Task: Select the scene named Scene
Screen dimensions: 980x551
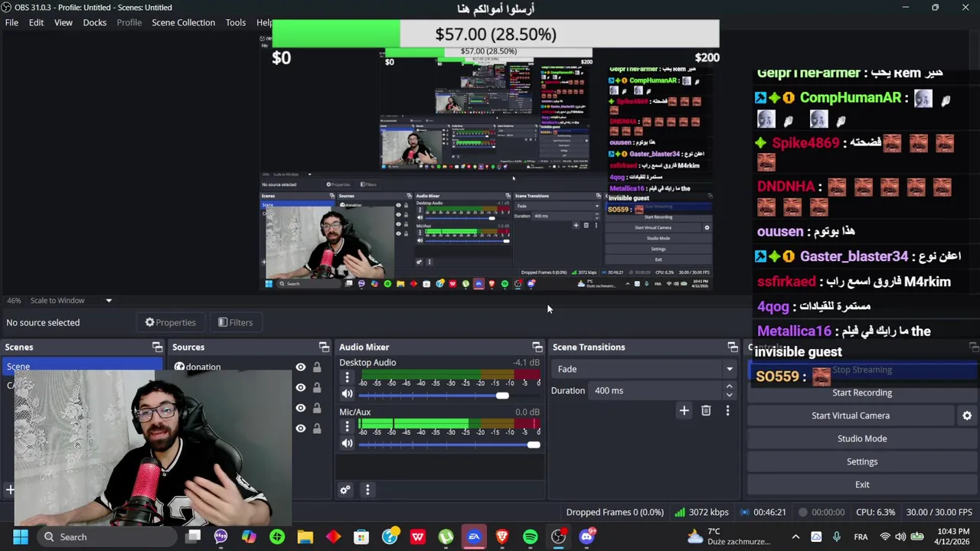Action: click(x=83, y=367)
